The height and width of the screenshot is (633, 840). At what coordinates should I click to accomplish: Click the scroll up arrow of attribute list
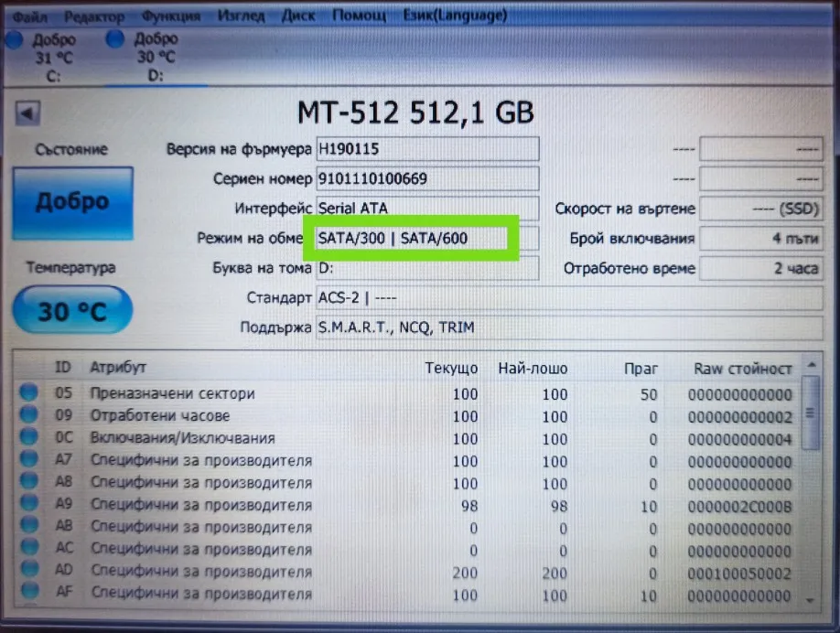[x=812, y=365]
